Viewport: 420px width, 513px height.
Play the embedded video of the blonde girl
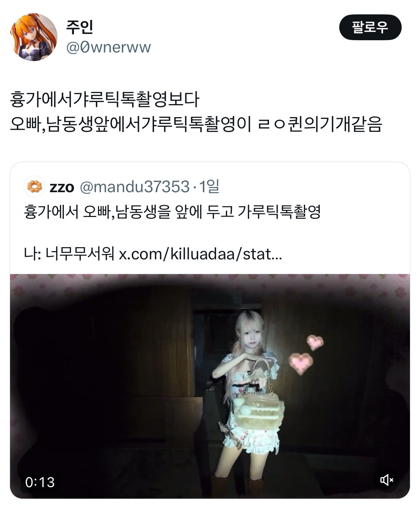[x=210, y=386]
